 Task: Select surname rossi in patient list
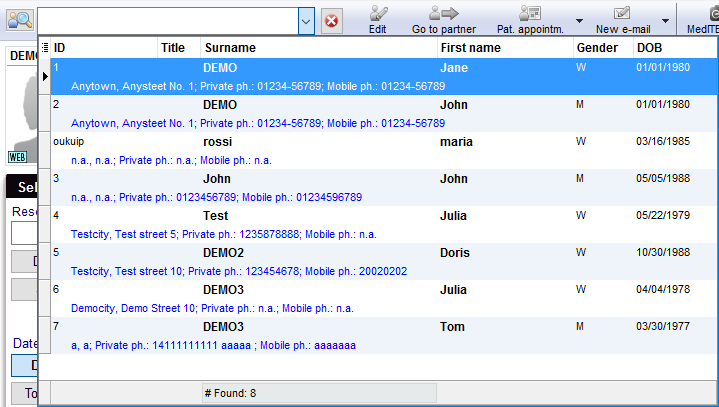tap(217, 142)
